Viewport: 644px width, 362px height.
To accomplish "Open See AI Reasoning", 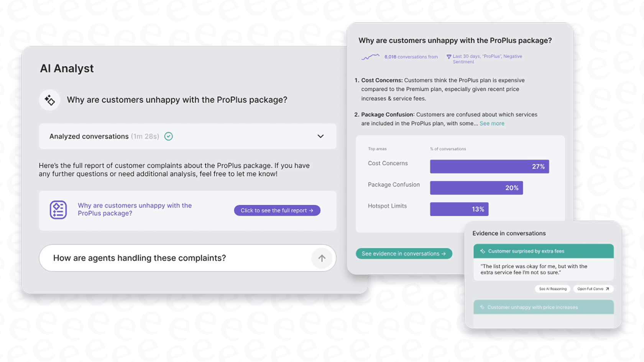I will pyautogui.click(x=552, y=289).
